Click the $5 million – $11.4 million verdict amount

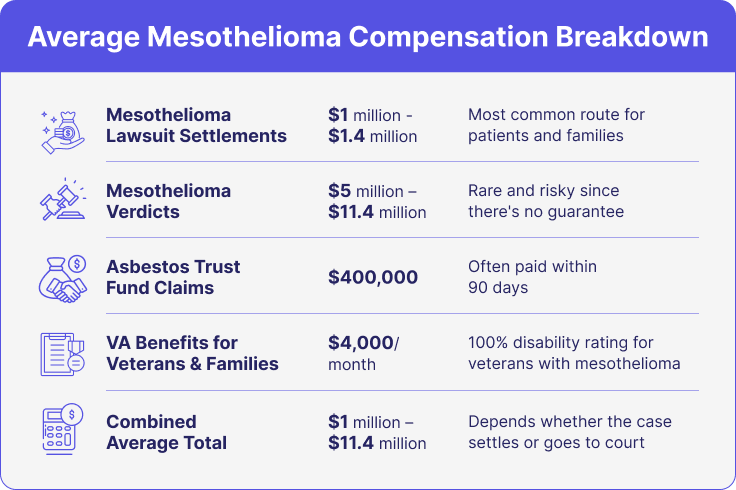coord(377,201)
